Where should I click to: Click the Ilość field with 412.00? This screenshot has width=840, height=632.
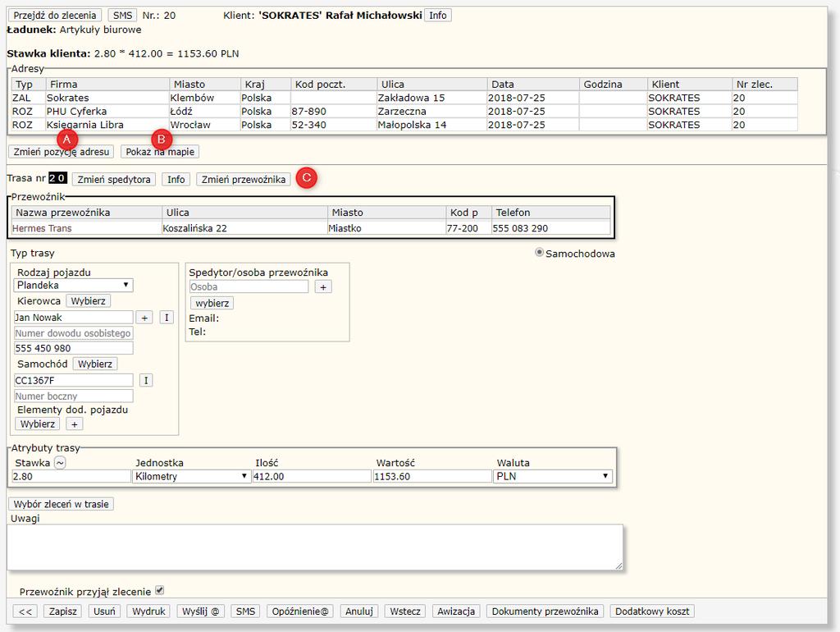point(312,477)
